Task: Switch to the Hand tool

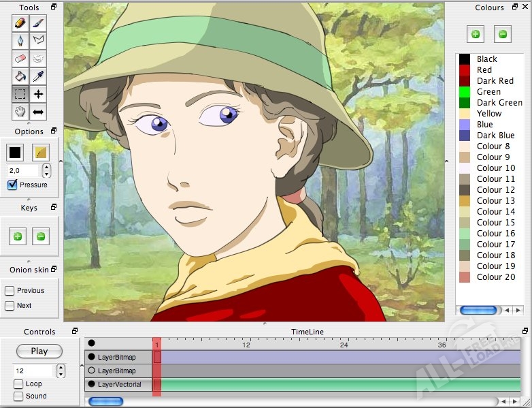Action: tap(20, 112)
